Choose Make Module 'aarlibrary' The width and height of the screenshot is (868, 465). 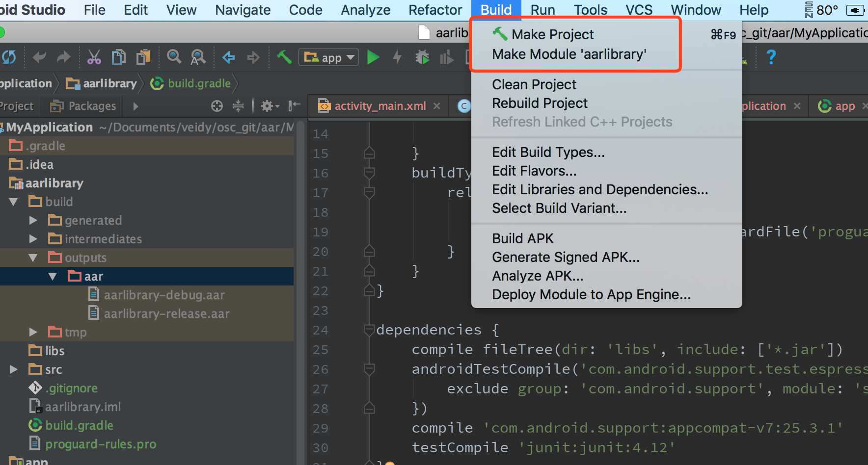pyautogui.click(x=607, y=54)
